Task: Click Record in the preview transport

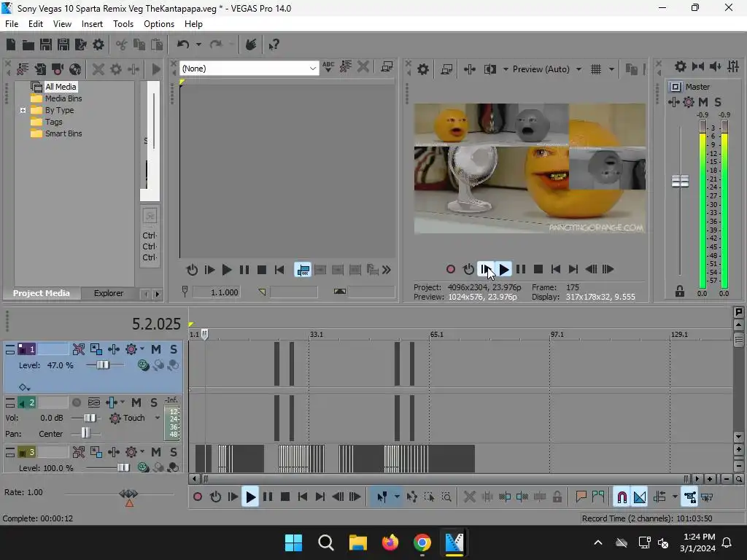Action: click(450, 270)
